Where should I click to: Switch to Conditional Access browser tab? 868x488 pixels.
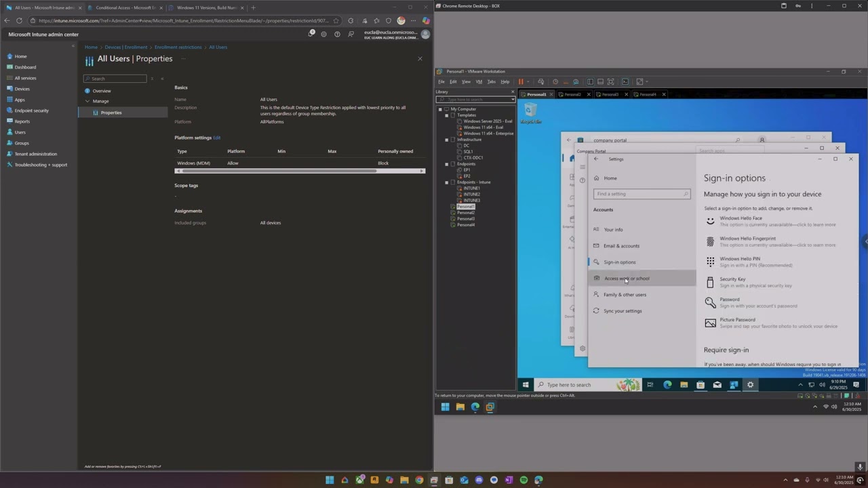(125, 7)
